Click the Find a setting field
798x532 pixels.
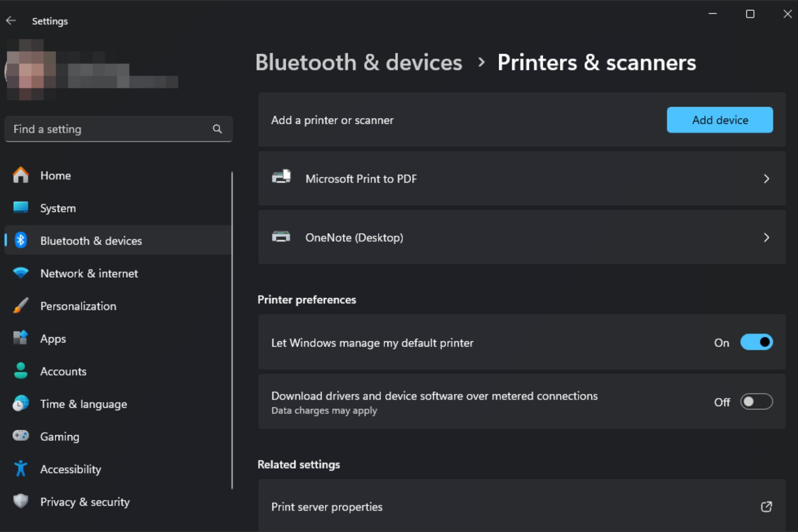click(x=118, y=129)
